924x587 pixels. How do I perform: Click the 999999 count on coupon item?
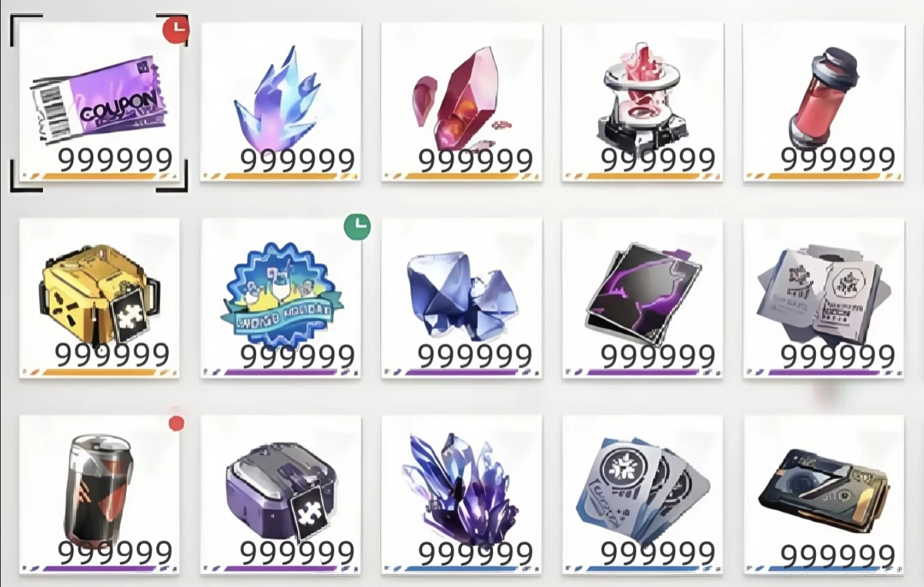tap(116, 158)
